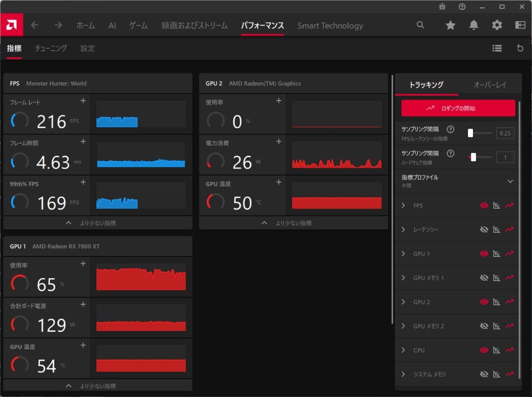
Task: Toggle FPS visibility eye
Action: coord(484,206)
